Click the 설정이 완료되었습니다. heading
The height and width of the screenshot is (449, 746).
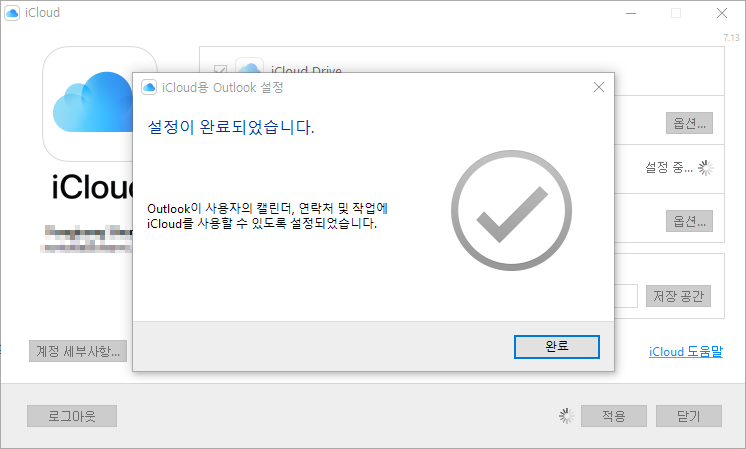(231, 127)
